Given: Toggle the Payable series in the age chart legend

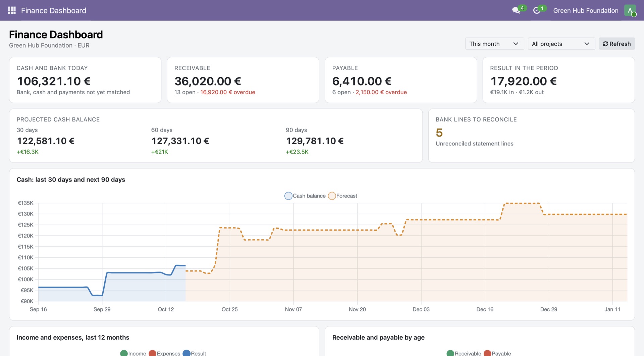Looking at the screenshot, I should coord(497,353).
